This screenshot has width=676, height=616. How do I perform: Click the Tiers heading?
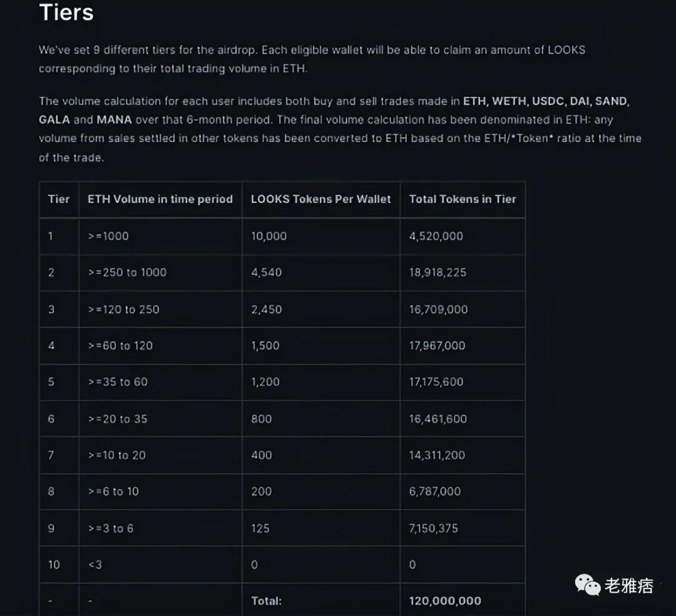[x=66, y=12]
